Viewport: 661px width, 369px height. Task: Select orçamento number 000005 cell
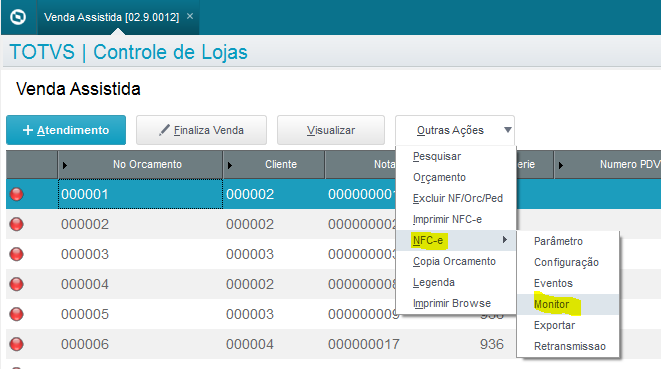tap(140, 314)
